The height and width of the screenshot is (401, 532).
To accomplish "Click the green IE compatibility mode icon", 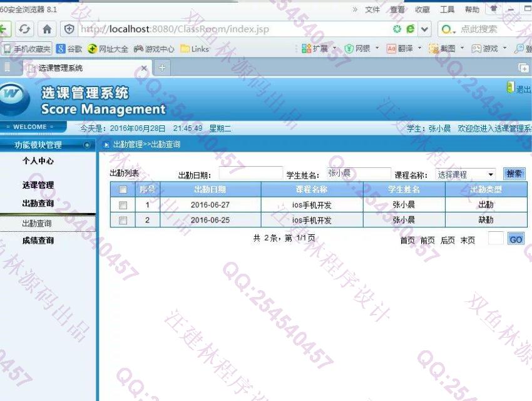I will (411, 29).
